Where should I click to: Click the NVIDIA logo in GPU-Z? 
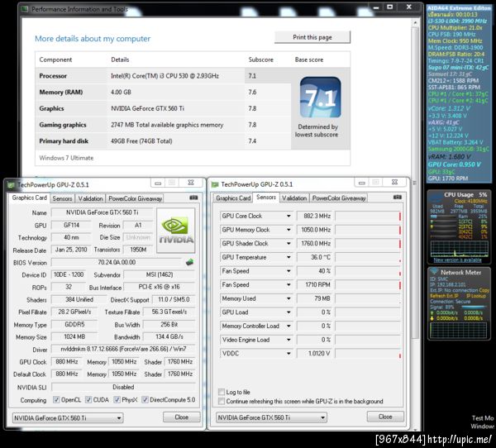click(174, 229)
